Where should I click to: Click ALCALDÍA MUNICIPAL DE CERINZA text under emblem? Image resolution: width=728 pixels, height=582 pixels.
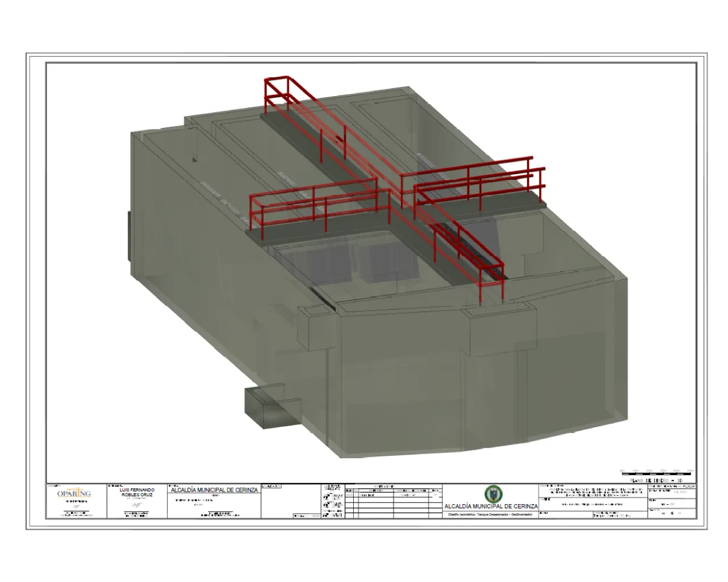coord(490,506)
